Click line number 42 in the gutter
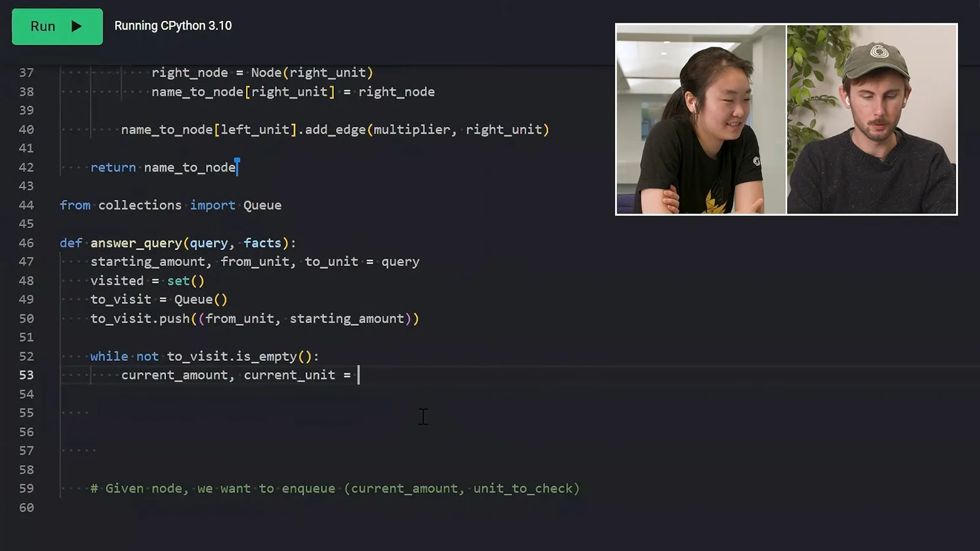This screenshot has height=551, width=980. 26,167
